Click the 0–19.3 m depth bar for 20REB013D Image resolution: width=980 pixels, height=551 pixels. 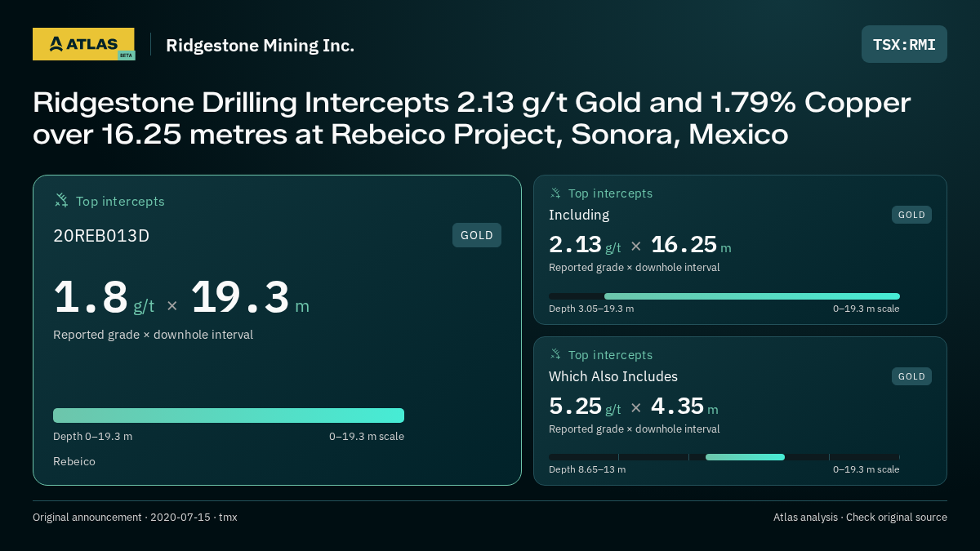[x=229, y=415]
